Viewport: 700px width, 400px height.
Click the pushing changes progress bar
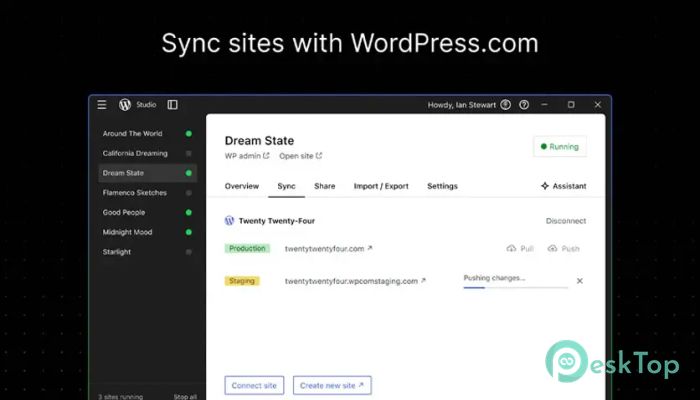(516, 288)
